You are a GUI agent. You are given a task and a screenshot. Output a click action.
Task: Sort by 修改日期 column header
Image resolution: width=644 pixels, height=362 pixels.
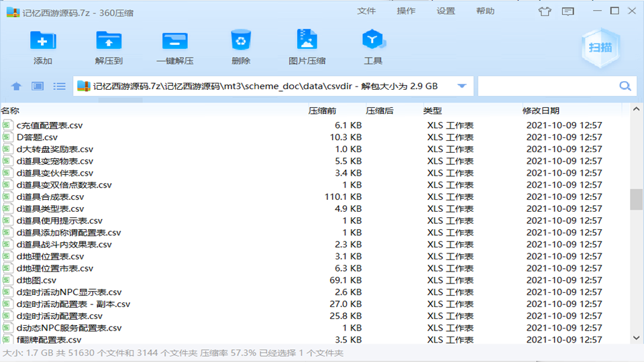coord(541,111)
